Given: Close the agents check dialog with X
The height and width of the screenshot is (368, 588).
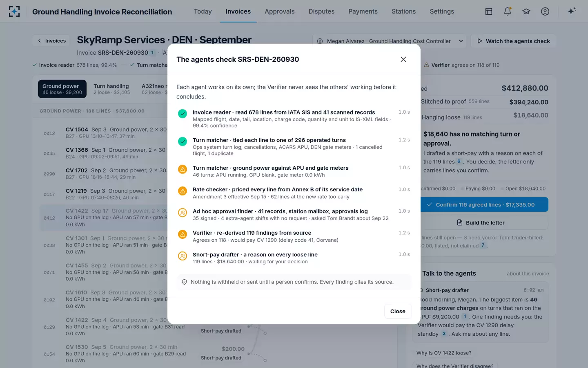Looking at the screenshot, I should 403,59.
